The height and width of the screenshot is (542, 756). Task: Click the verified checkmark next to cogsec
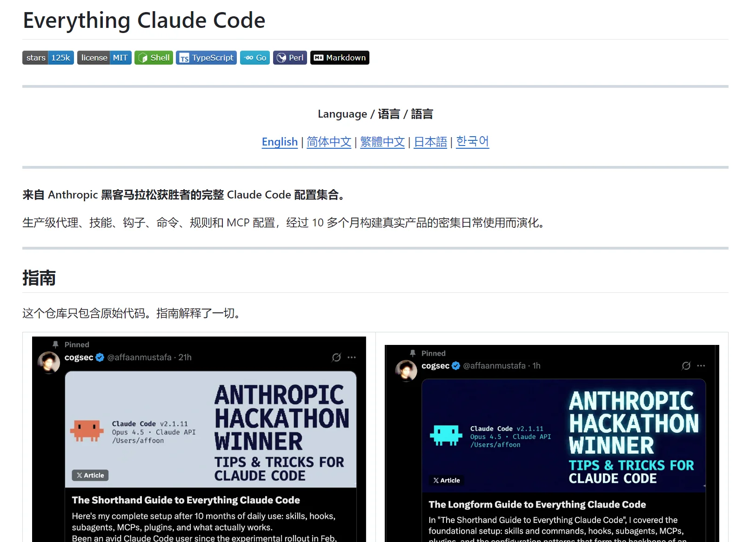pyautogui.click(x=100, y=357)
